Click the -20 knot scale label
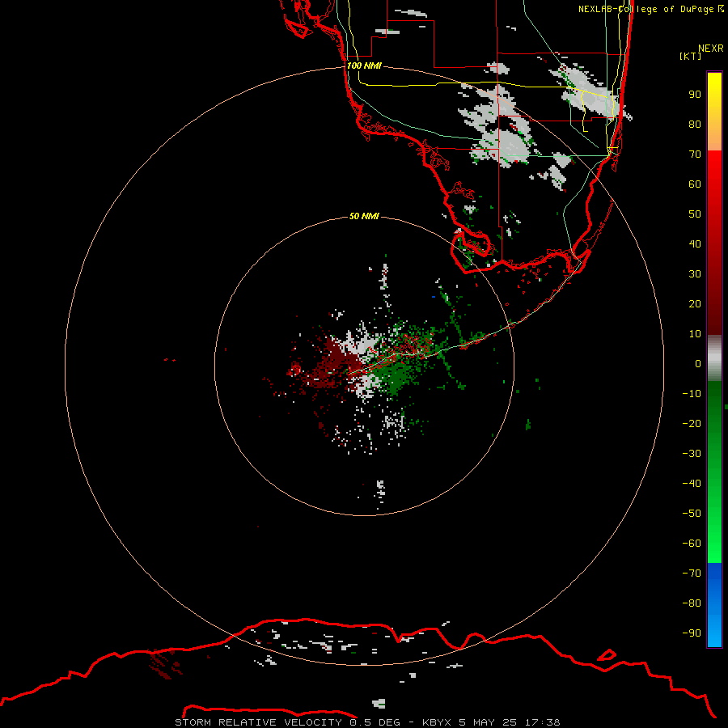This screenshot has height=728, width=728. click(692, 424)
